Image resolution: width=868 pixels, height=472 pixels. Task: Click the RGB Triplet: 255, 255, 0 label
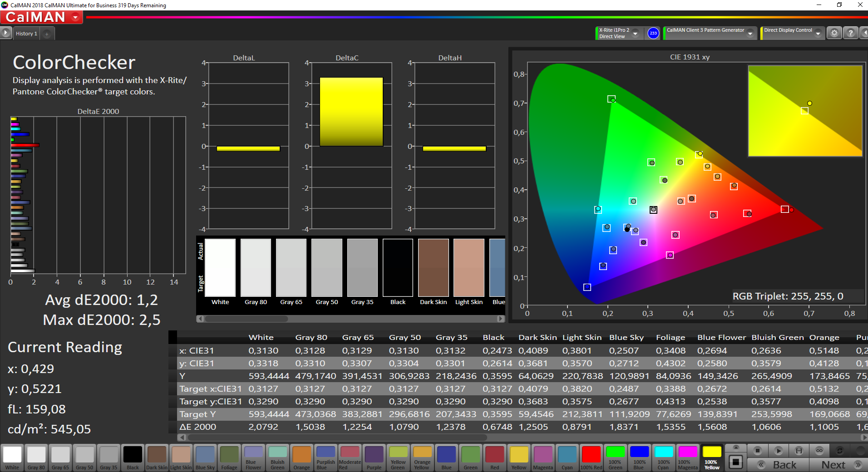[x=788, y=296]
